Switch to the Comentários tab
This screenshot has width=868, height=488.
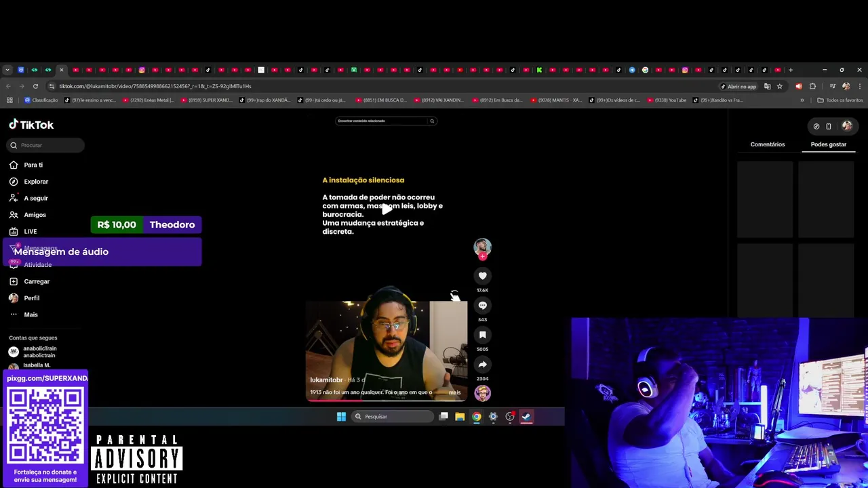(x=768, y=144)
